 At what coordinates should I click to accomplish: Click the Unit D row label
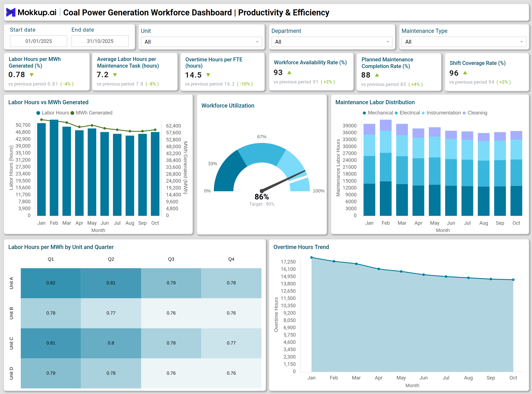click(11, 373)
